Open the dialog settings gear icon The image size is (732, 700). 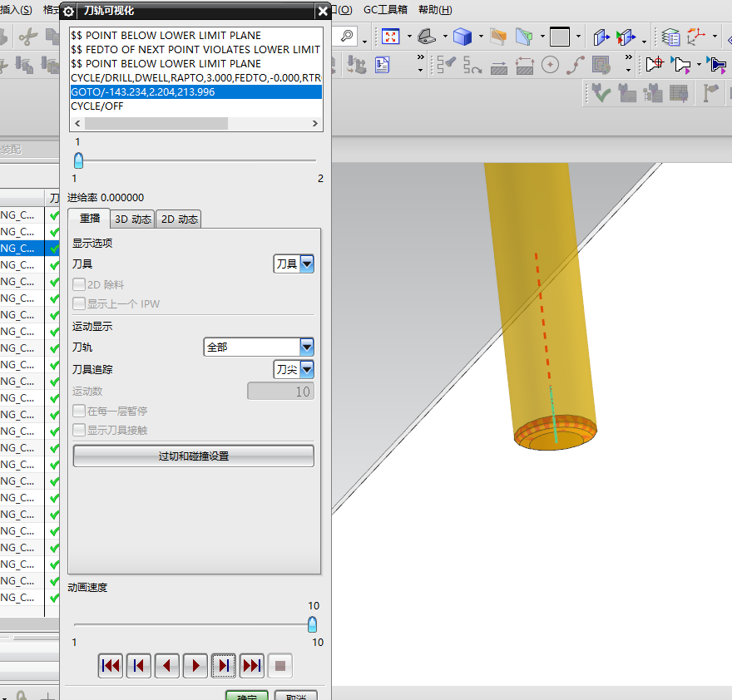68,11
